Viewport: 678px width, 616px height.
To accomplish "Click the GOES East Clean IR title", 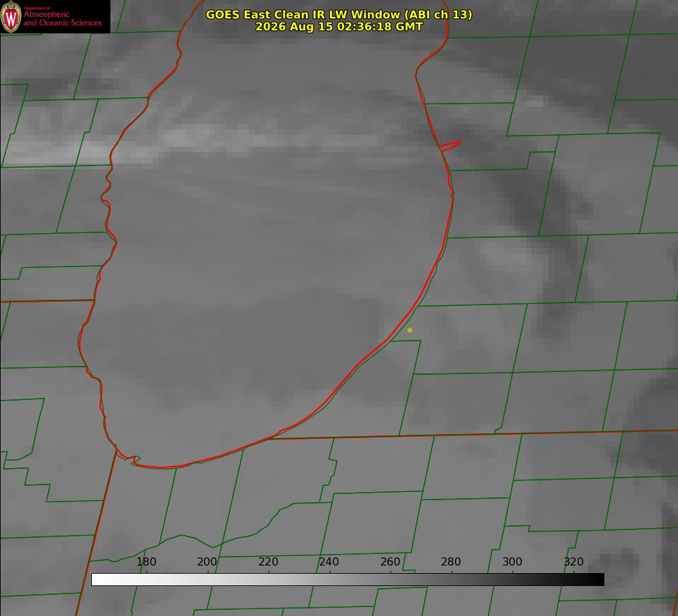I will [x=339, y=14].
